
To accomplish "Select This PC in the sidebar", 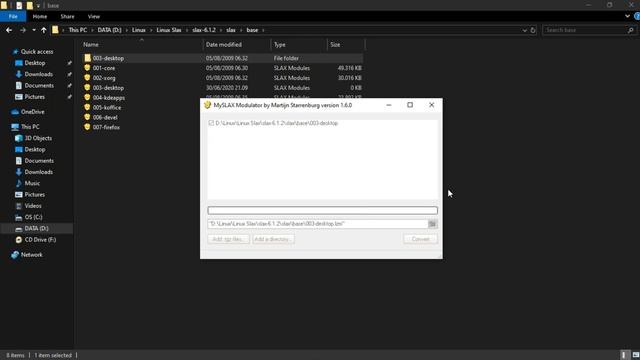I will (30, 127).
